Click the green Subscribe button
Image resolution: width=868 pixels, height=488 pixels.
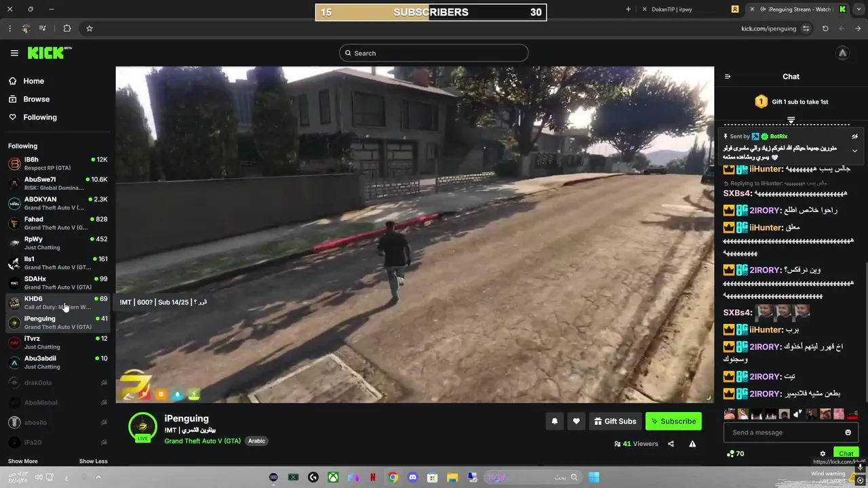point(673,421)
